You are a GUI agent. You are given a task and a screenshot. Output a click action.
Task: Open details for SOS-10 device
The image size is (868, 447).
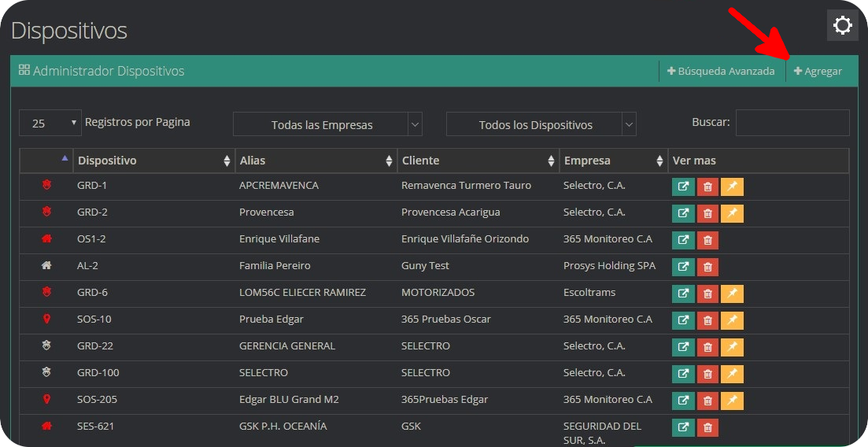point(683,320)
